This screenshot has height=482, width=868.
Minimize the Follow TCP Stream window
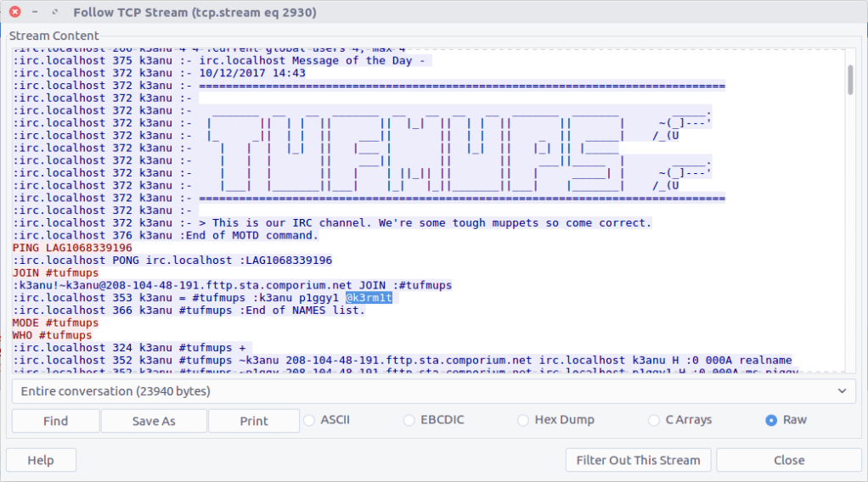click(35, 13)
